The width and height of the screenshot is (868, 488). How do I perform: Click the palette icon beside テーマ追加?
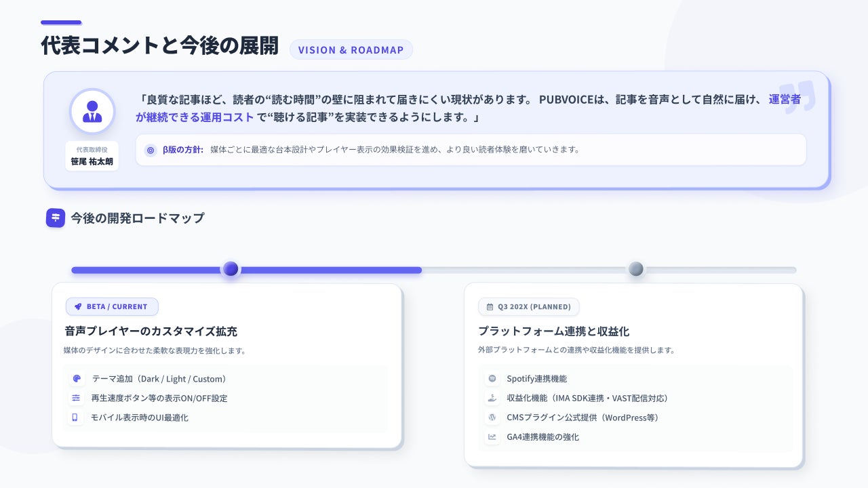75,379
